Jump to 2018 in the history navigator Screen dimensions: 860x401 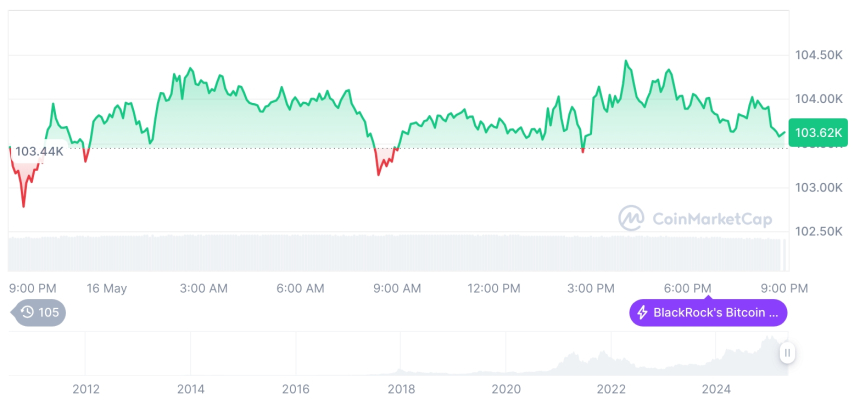401,388
